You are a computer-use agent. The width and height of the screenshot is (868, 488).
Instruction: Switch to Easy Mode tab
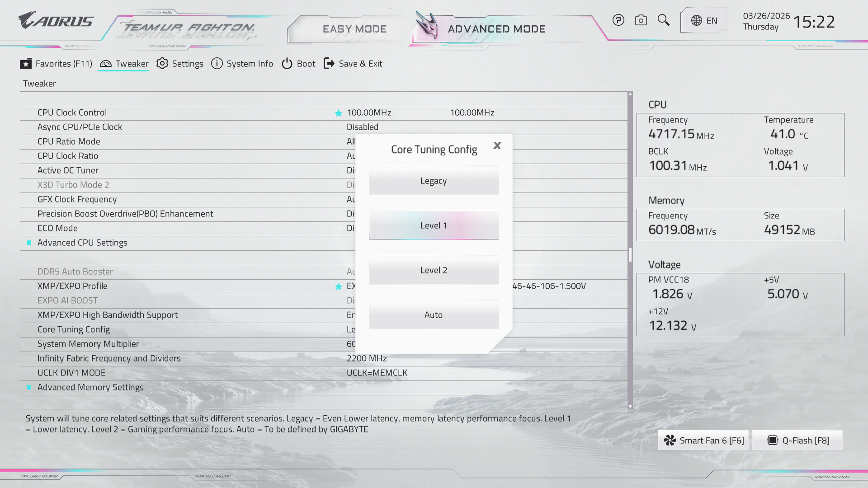[x=354, y=29]
